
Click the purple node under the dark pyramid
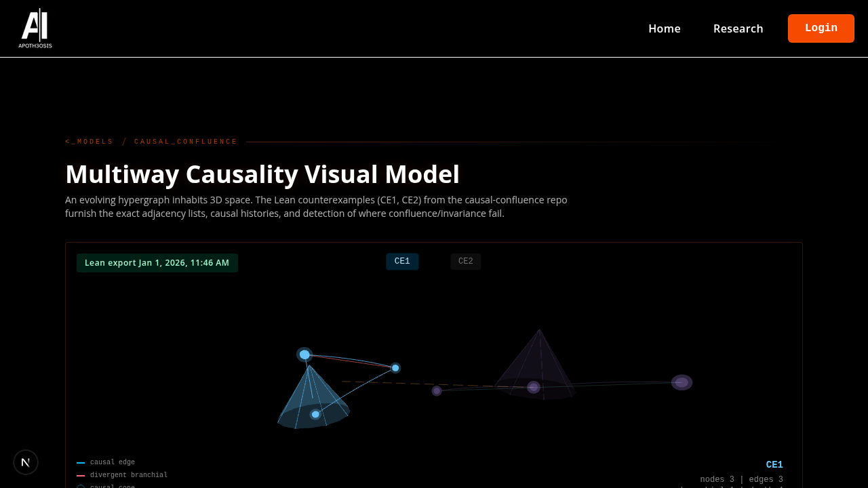pyautogui.click(x=533, y=387)
